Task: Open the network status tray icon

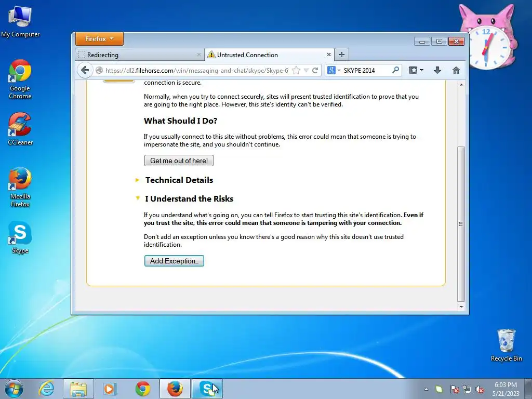Action: [467, 389]
